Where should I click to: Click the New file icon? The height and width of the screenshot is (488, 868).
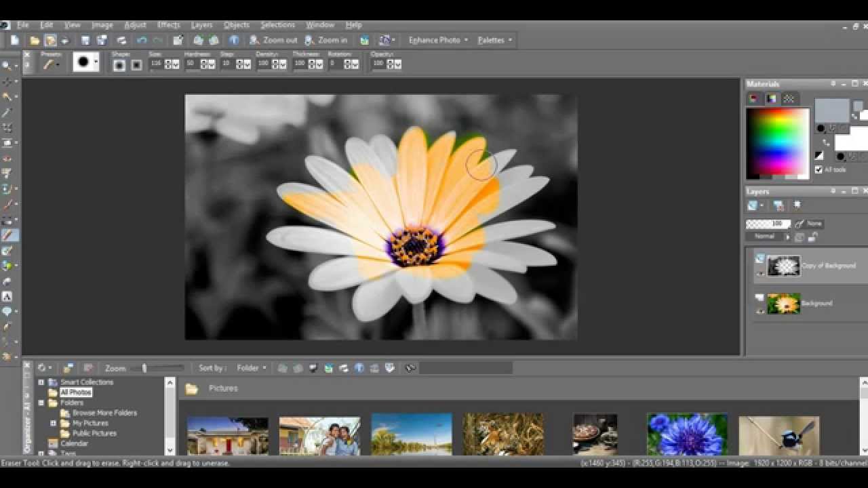(14, 41)
